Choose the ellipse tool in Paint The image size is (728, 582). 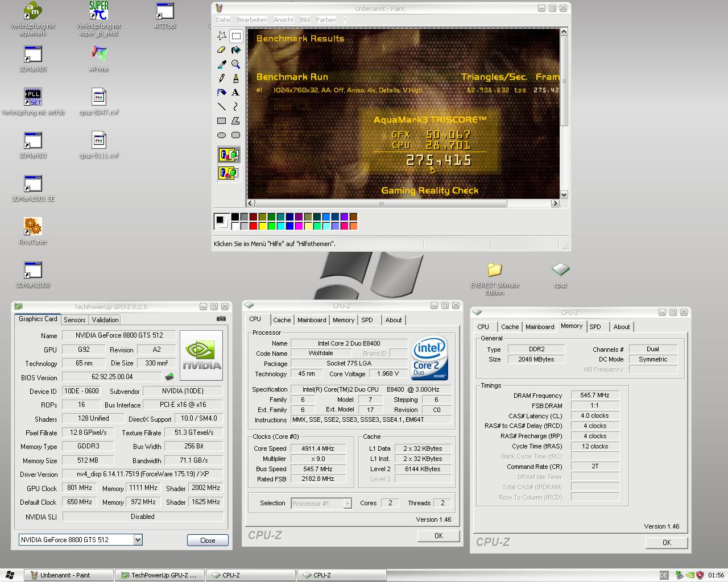point(222,135)
